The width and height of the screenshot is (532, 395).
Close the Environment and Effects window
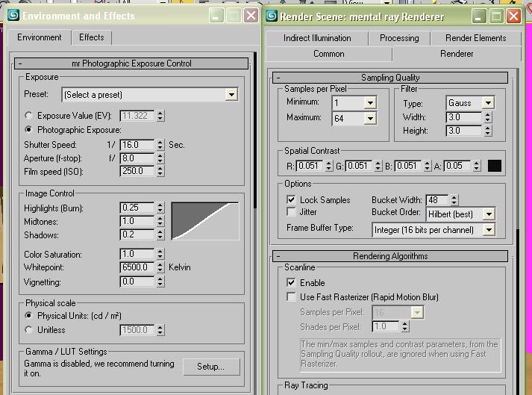(251, 16)
